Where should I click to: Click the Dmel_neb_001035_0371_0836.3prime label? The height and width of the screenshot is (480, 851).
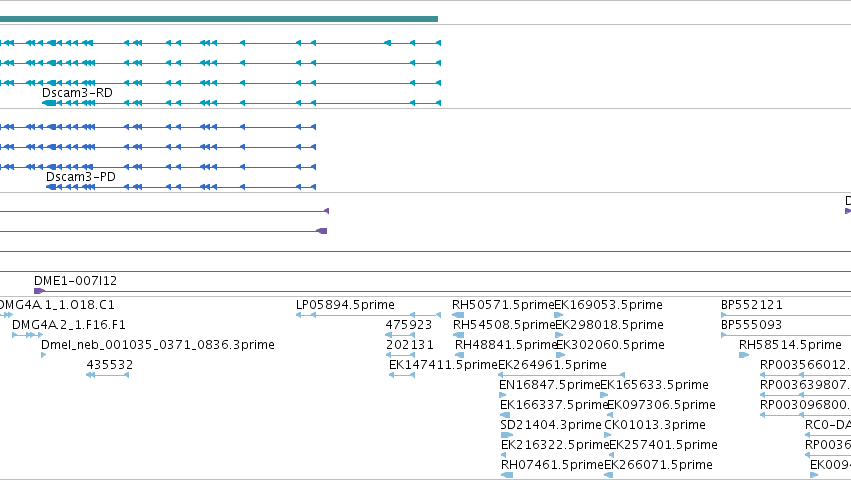(x=158, y=345)
